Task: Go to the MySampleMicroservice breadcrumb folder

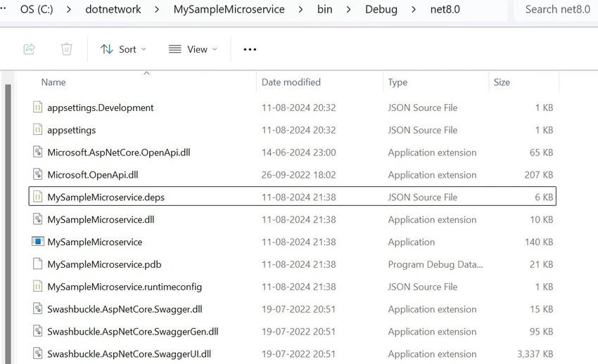Action: click(x=229, y=9)
